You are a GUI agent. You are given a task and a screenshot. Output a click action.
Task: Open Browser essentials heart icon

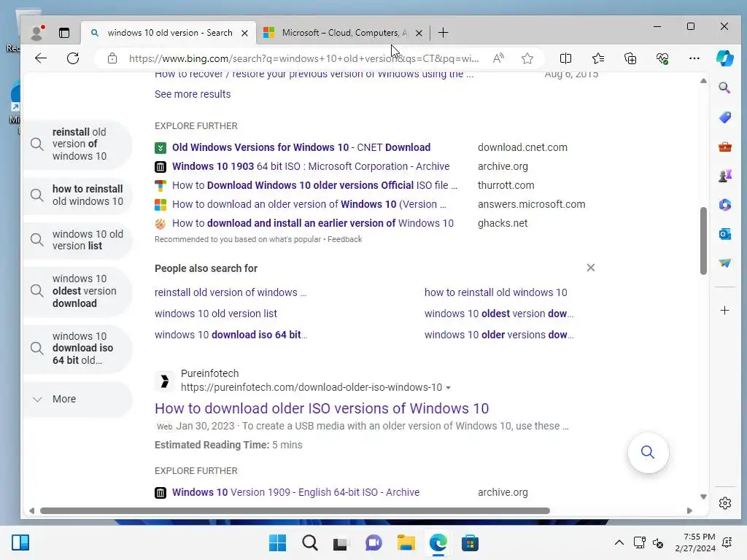(x=662, y=58)
